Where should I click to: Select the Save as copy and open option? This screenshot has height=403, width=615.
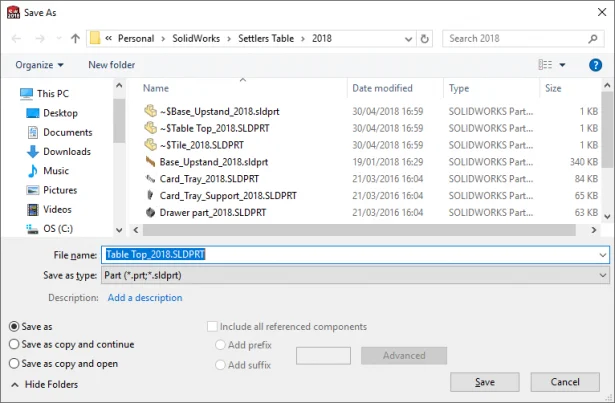[15, 364]
